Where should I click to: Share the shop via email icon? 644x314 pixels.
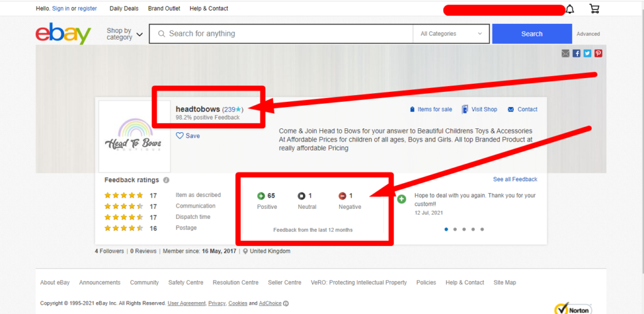[x=565, y=53]
